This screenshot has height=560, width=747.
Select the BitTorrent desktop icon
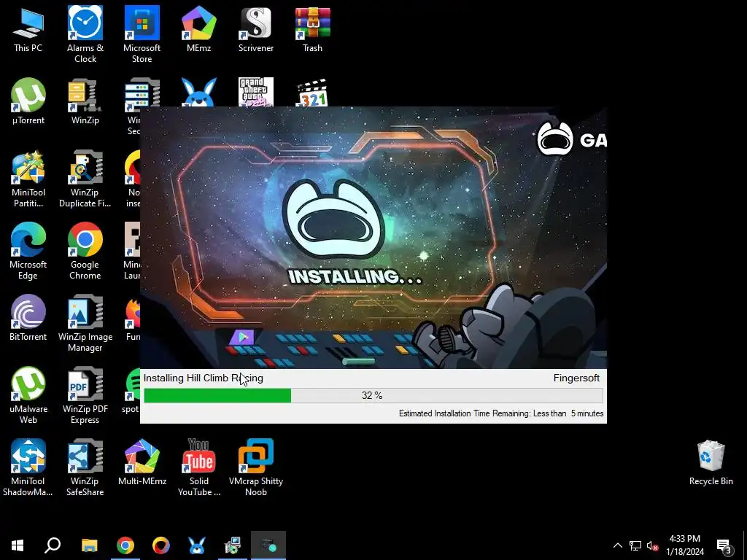(x=28, y=318)
